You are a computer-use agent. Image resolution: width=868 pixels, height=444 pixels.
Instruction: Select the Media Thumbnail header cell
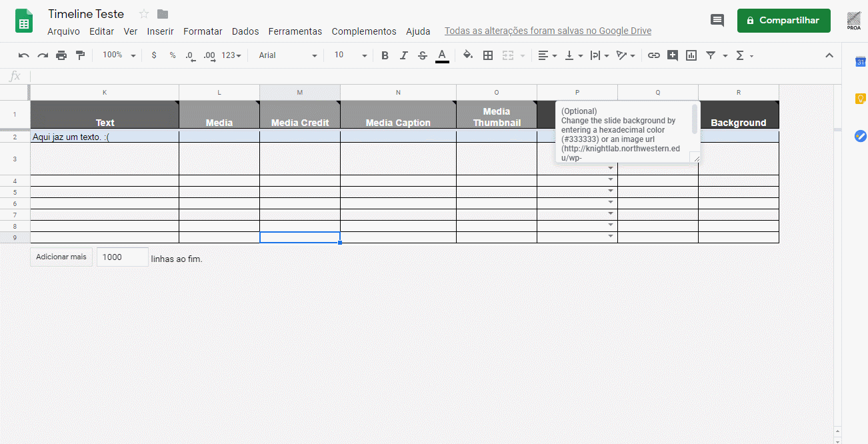click(x=497, y=114)
